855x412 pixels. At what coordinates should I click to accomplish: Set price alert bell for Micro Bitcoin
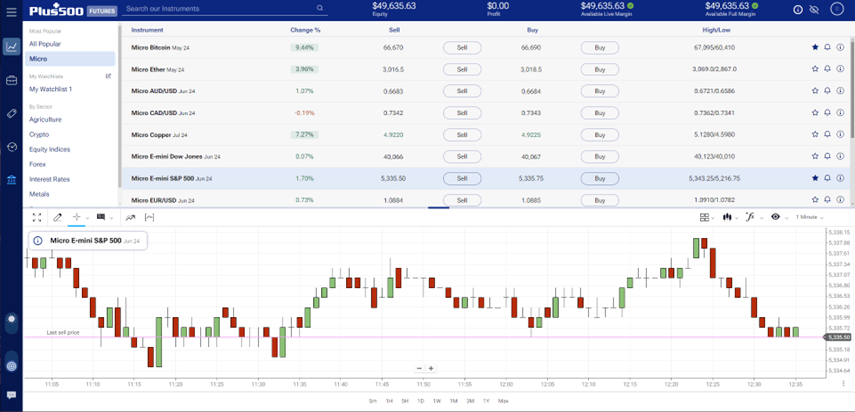pos(827,47)
